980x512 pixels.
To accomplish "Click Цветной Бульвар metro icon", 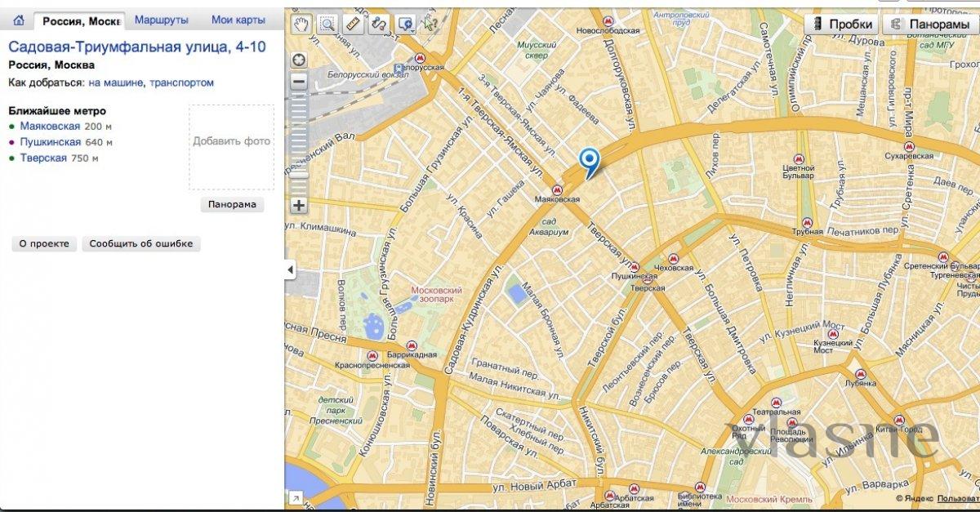I will (798, 159).
